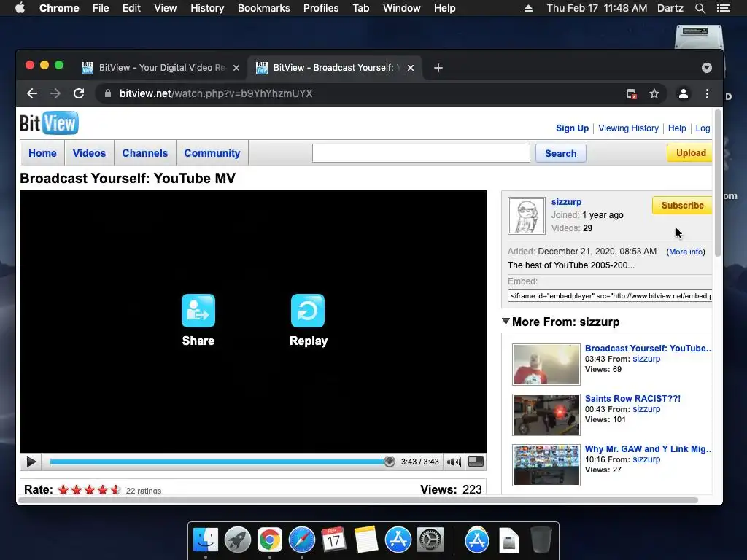This screenshot has width=747, height=560.
Task: Play the video with the play button
Action: (x=31, y=462)
